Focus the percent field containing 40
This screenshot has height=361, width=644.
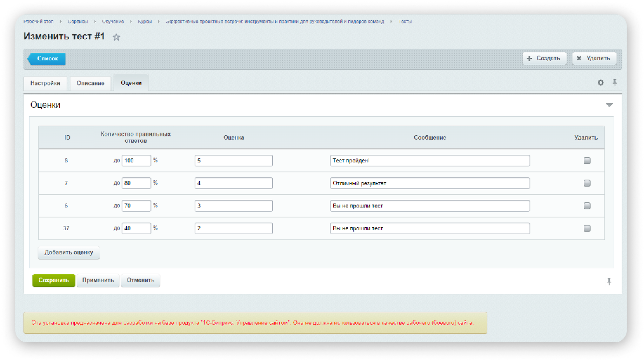pyautogui.click(x=136, y=228)
